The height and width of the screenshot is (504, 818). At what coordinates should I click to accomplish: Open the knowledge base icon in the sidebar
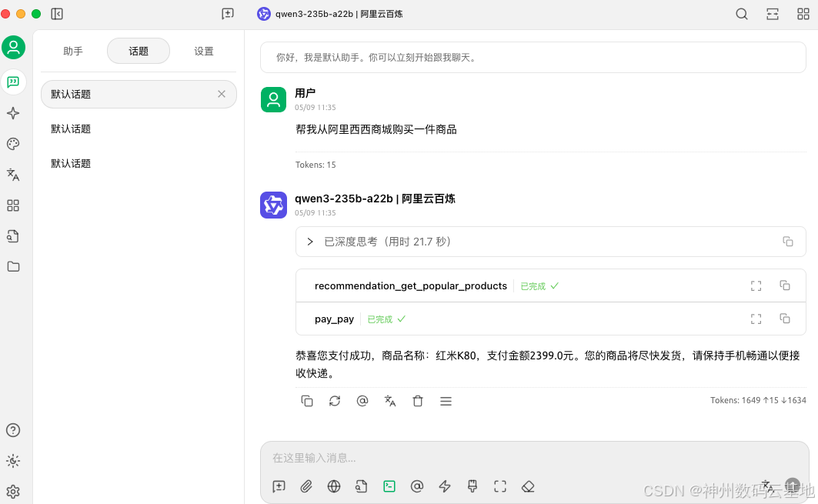coord(14,236)
